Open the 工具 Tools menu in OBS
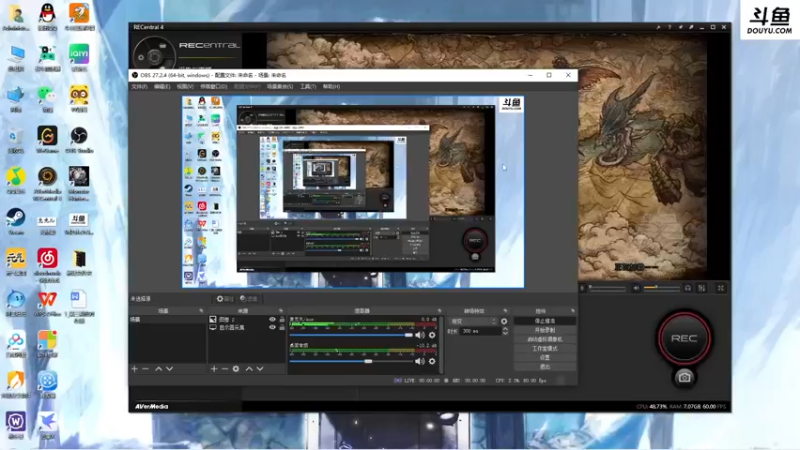Viewport: 800px width, 450px height. point(308,87)
